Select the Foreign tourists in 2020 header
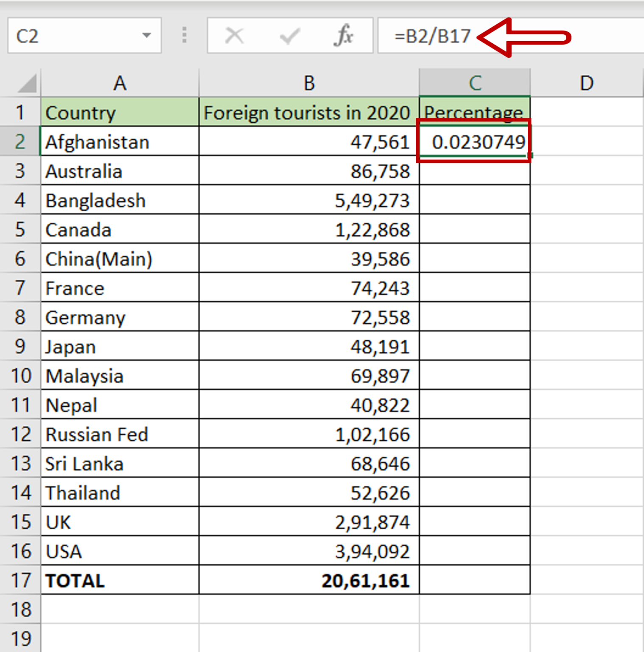The height and width of the screenshot is (652, 644). coord(308,112)
